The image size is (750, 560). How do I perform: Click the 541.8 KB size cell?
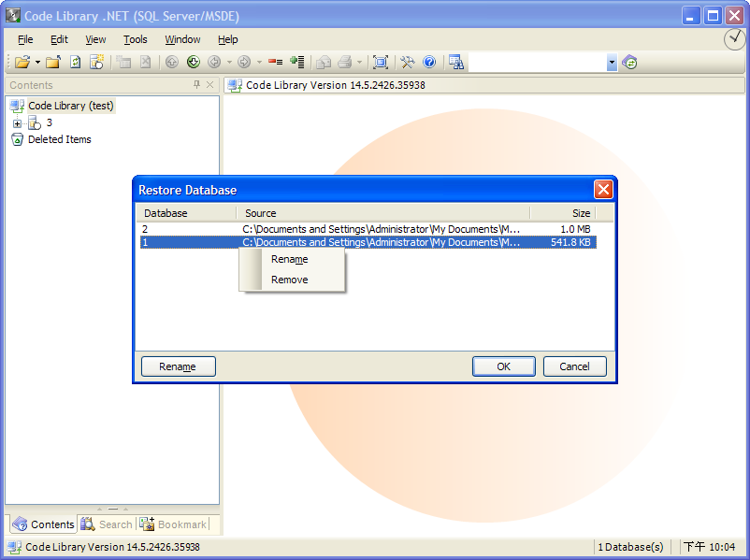click(570, 242)
